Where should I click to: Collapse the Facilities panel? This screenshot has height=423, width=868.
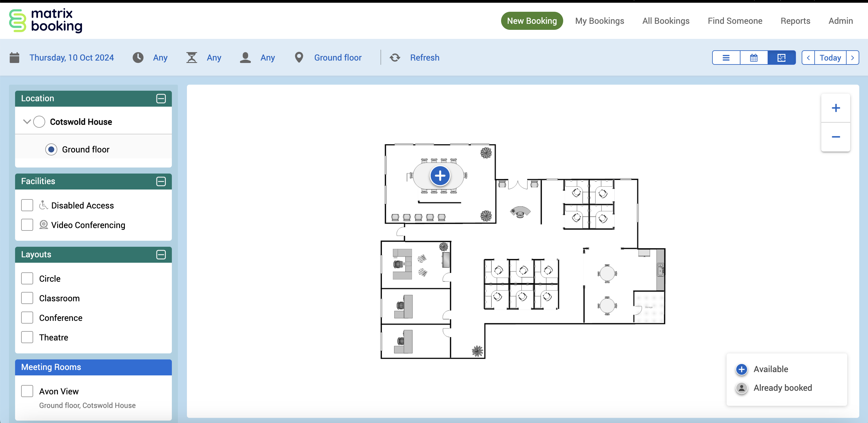[161, 181]
